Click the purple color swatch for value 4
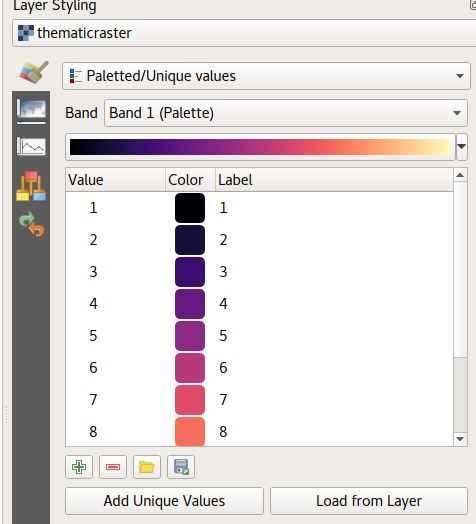 coord(190,304)
